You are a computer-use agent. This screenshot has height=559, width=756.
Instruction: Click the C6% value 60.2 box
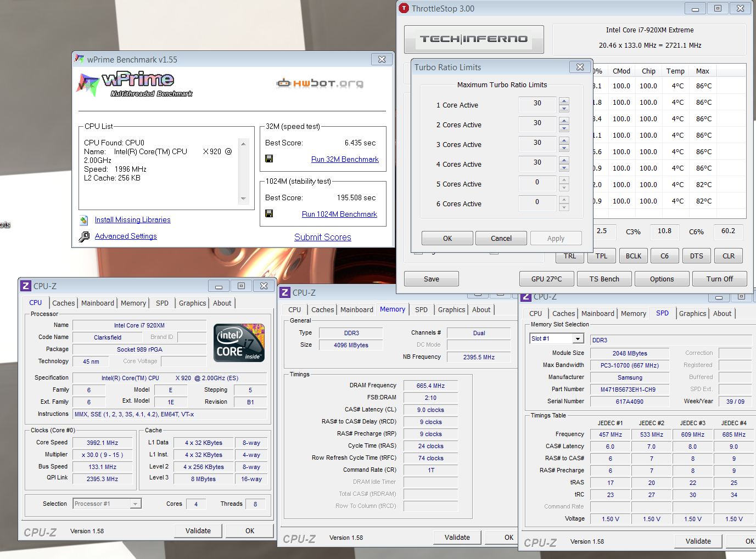pyautogui.click(x=728, y=231)
